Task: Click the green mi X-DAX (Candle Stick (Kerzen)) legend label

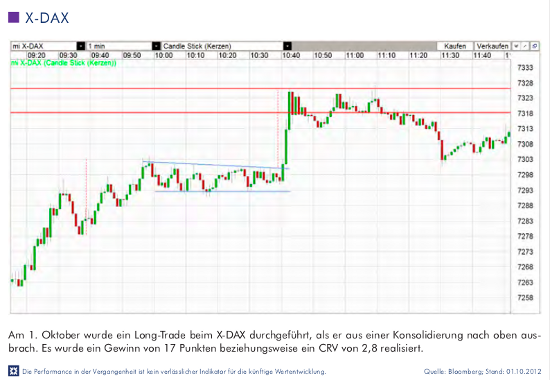Action: 63,63
